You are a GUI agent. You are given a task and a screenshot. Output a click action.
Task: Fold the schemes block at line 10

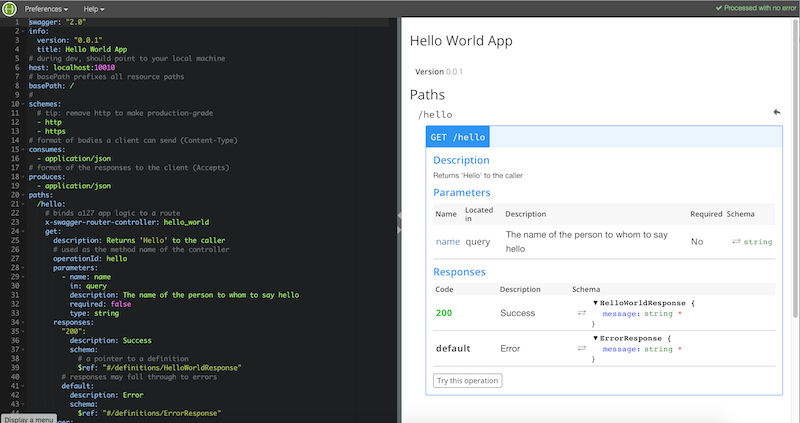23,104
